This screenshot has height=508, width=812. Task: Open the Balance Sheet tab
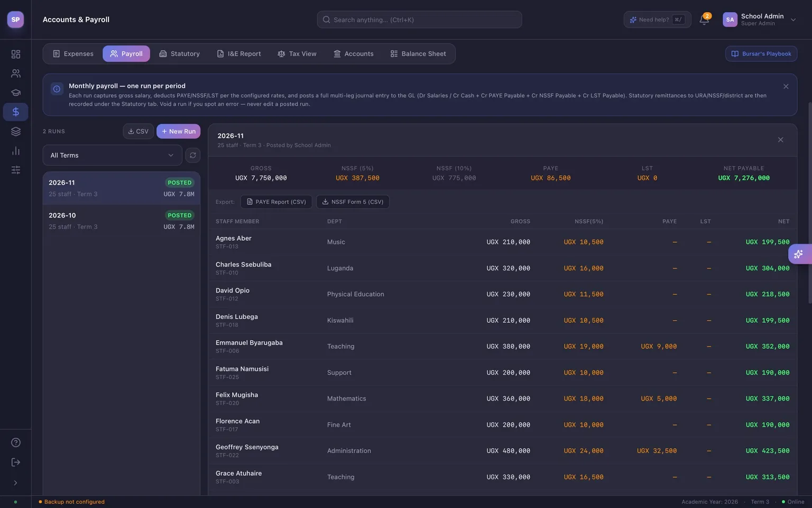(418, 53)
